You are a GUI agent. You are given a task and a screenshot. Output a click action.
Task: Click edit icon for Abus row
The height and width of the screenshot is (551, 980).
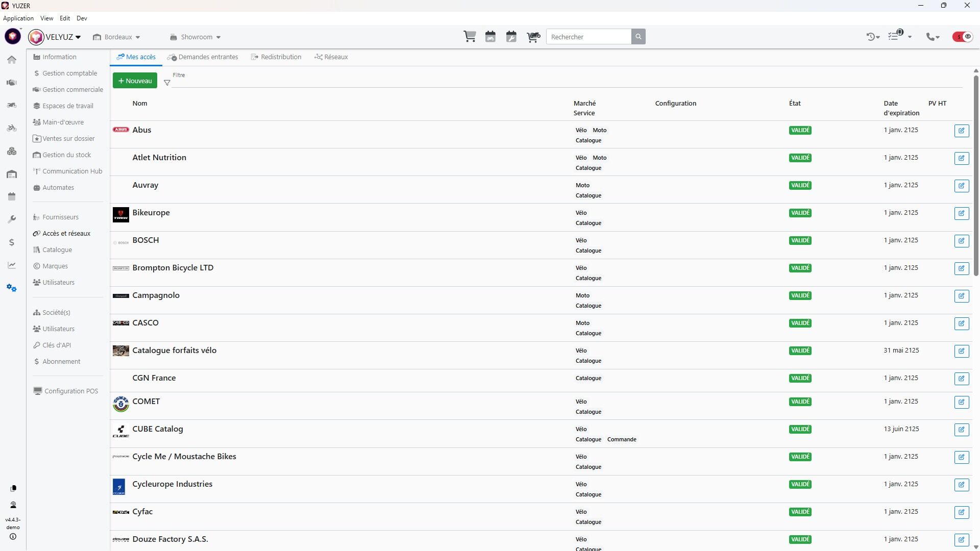tap(961, 131)
